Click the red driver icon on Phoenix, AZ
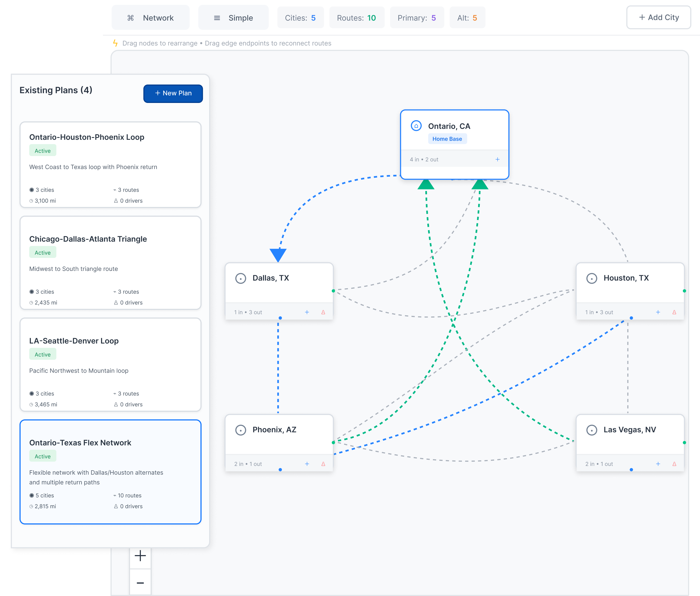The image size is (700, 596). pos(323,464)
